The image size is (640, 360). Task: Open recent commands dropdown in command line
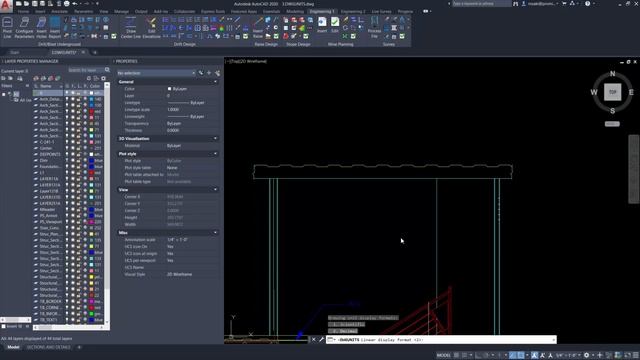point(331,340)
